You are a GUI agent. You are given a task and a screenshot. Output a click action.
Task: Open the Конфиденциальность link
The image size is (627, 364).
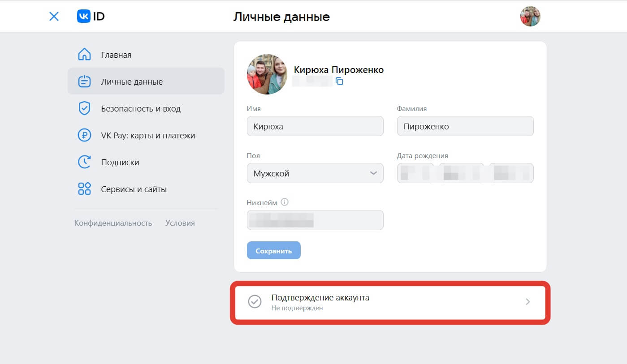[x=113, y=223]
